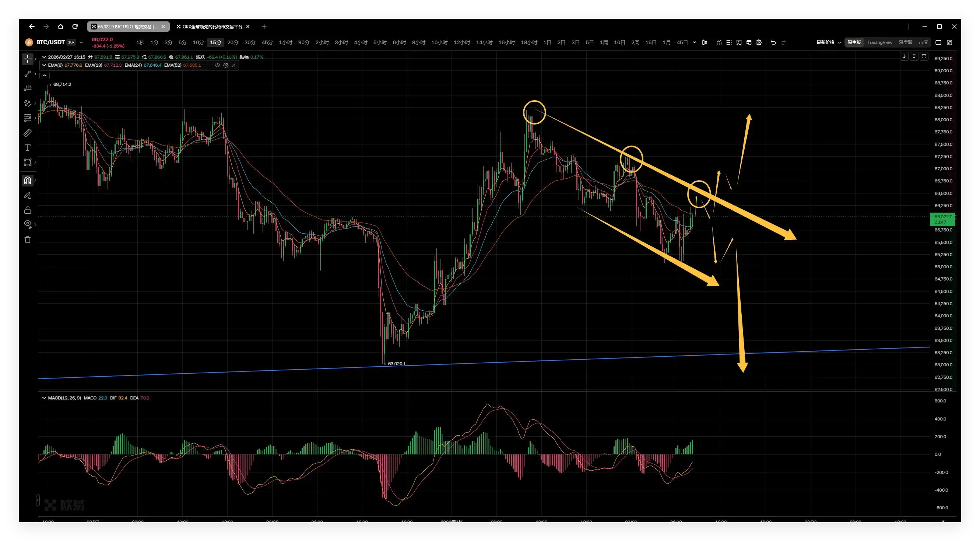Expand the BTC/USDT pair dropdown
Screen dimensions: 980x541
[x=81, y=43]
